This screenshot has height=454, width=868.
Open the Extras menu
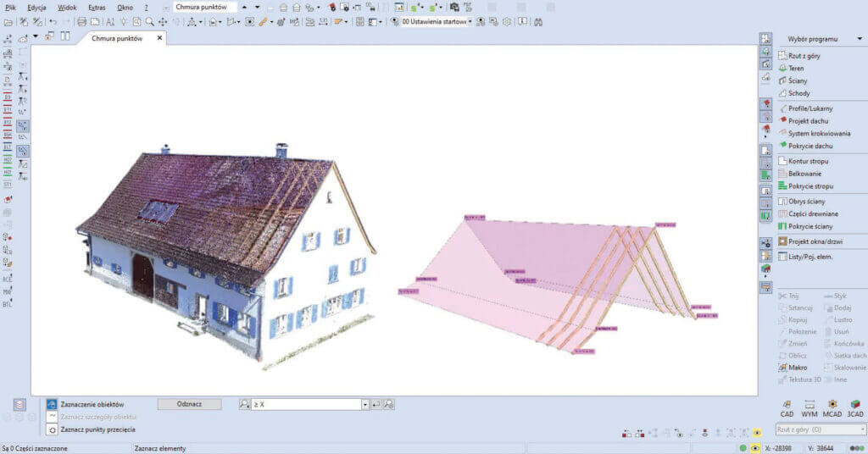coord(97,8)
